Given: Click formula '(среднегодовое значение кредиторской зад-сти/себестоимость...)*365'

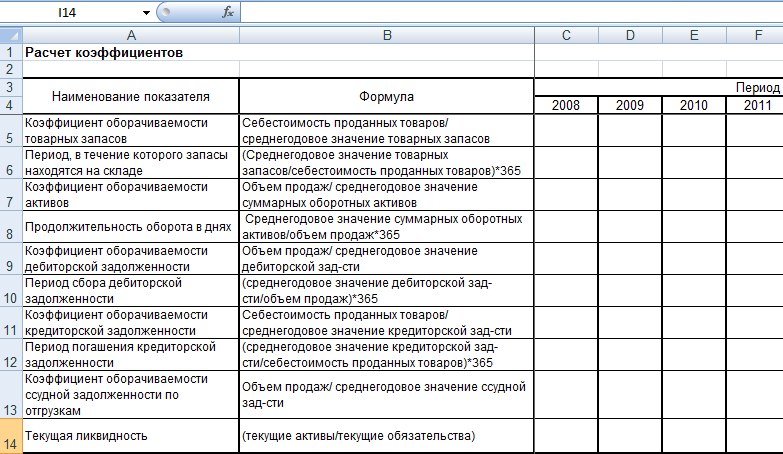Looking at the screenshot, I should coord(387,355).
